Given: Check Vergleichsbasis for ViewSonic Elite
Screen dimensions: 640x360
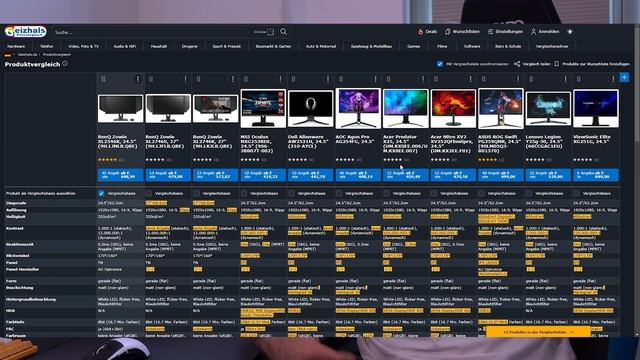Looking at the screenshot, I should 576,193.
